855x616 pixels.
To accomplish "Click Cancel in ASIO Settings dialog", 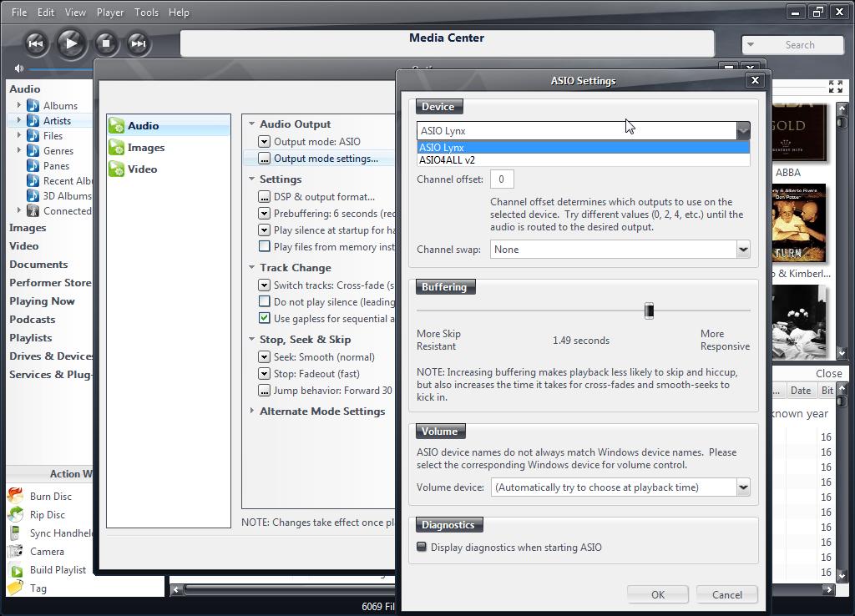I will point(726,594).
